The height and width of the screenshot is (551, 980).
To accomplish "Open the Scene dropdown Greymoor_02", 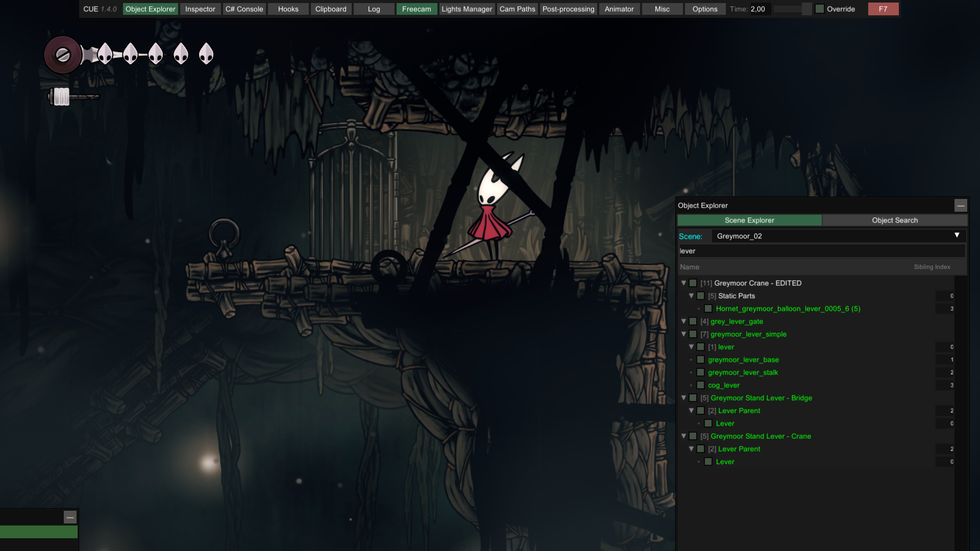I will tap(837, 236).
